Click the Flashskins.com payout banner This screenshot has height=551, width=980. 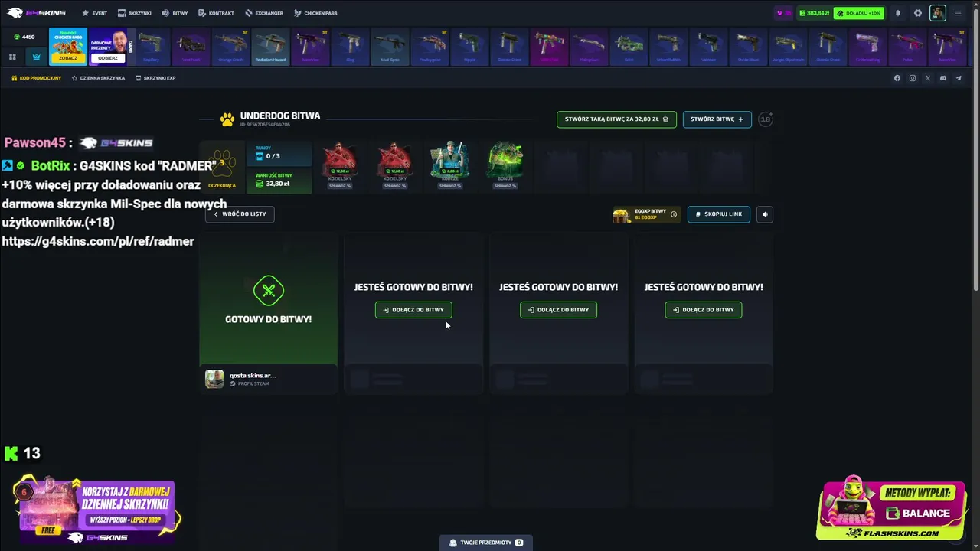point(892,507)
